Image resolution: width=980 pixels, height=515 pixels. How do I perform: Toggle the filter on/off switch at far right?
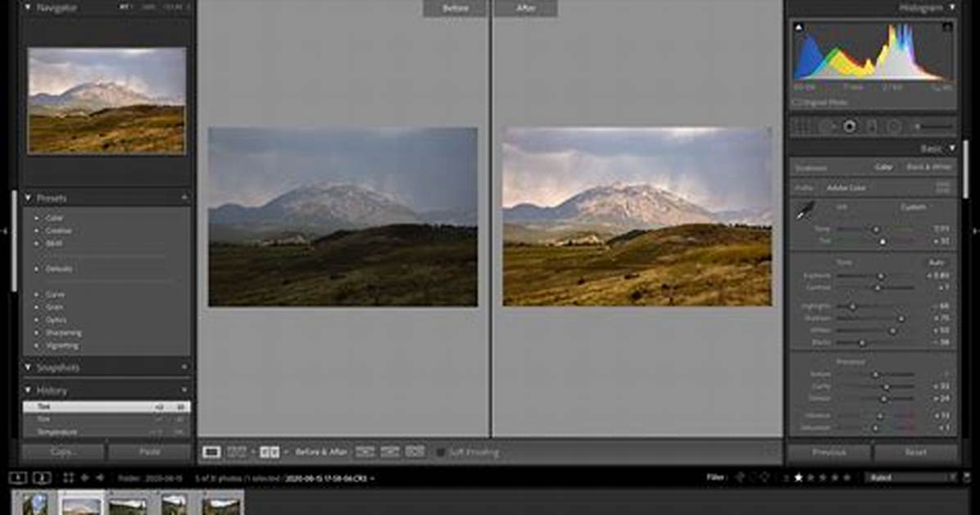click(967, 477)
